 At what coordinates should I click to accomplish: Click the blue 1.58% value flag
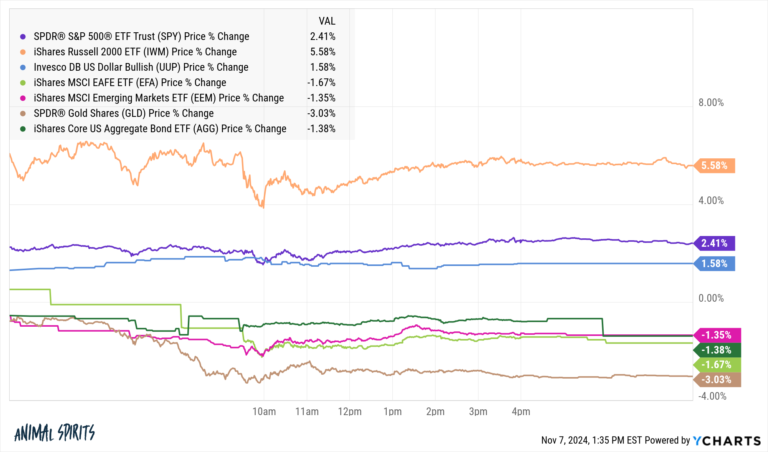717,264
